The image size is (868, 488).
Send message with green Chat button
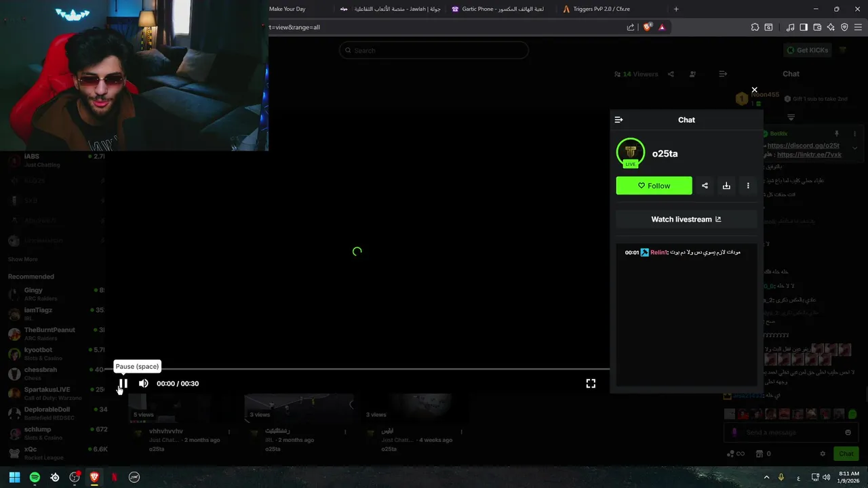coord(846,453)
